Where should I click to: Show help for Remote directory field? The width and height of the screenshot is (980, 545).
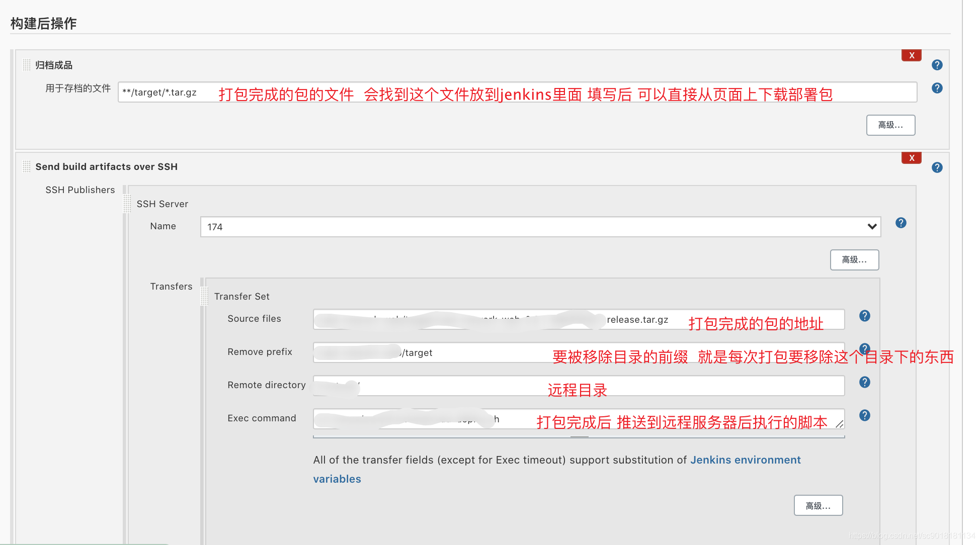[864, 382]
